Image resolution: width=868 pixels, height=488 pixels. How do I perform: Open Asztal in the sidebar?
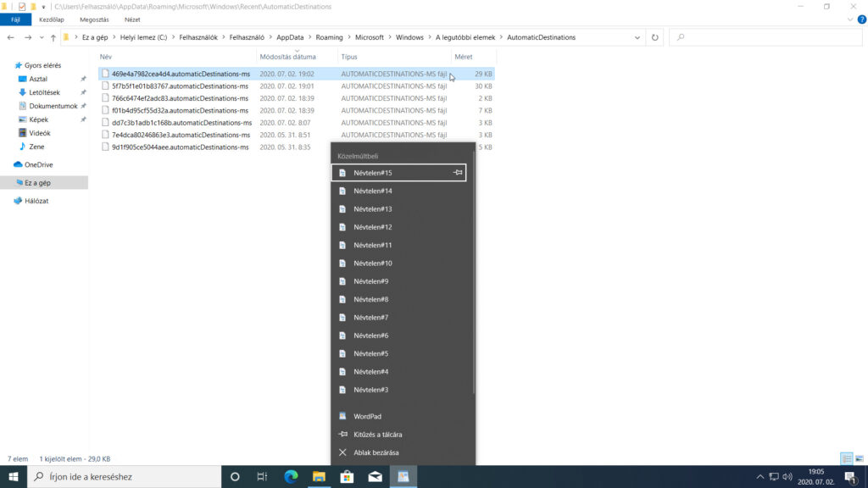coord(37,79)
